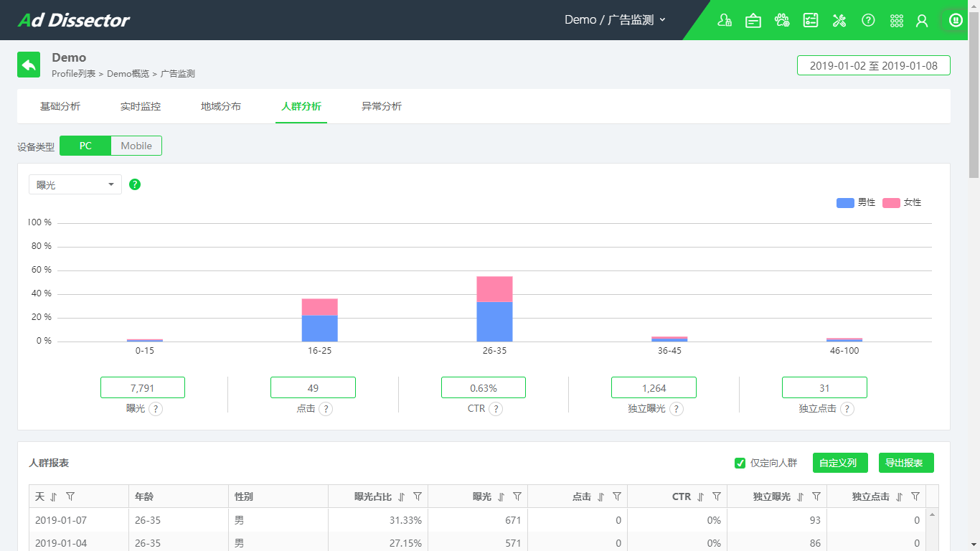
Task: Switch device type to Mobile
Action: coord(136,146)
